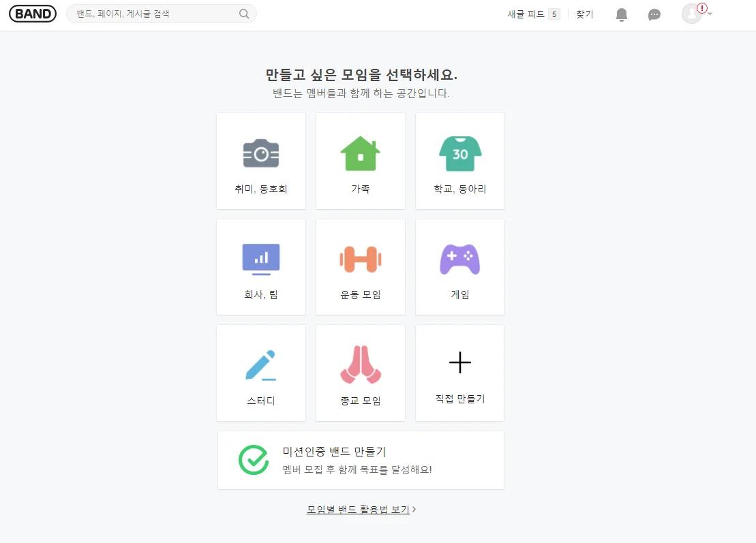Go home via the BAND logo

click(33, 14)
